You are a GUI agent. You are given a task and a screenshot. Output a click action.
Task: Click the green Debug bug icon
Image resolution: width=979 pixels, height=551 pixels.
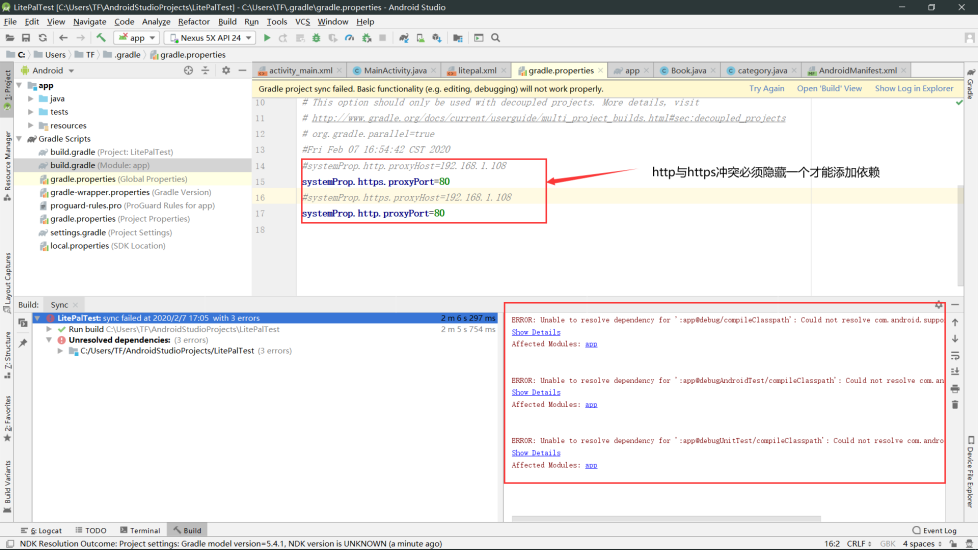click(x=316, y=38)
